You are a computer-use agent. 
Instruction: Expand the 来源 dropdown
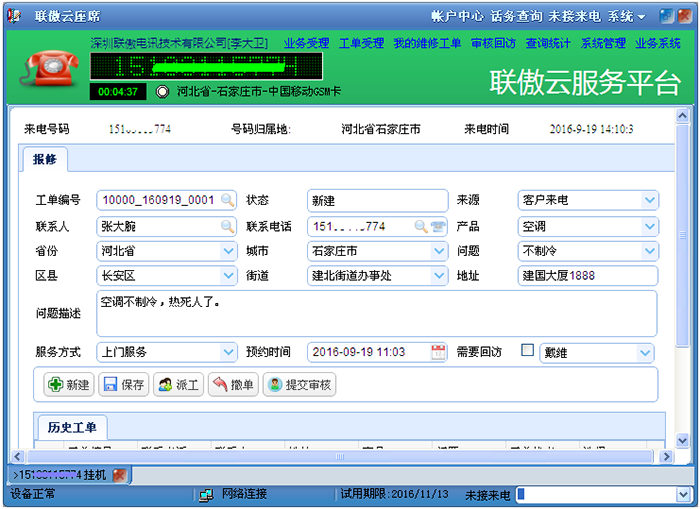pos(650,200)
